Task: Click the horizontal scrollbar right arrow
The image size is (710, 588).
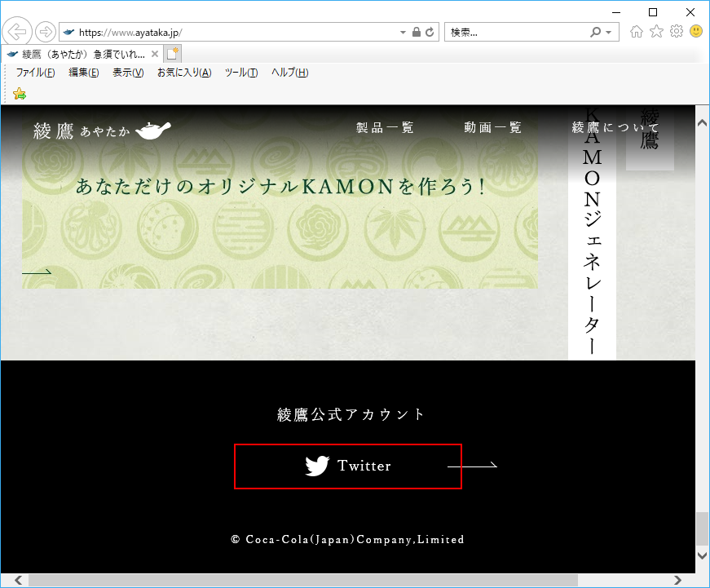Action: [677, 581]
